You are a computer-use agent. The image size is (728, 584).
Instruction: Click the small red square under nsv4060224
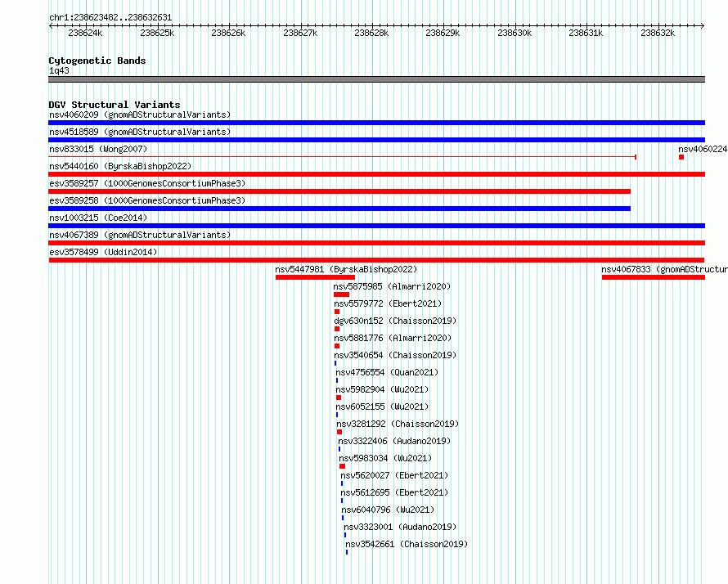click(x=681, y=157)
